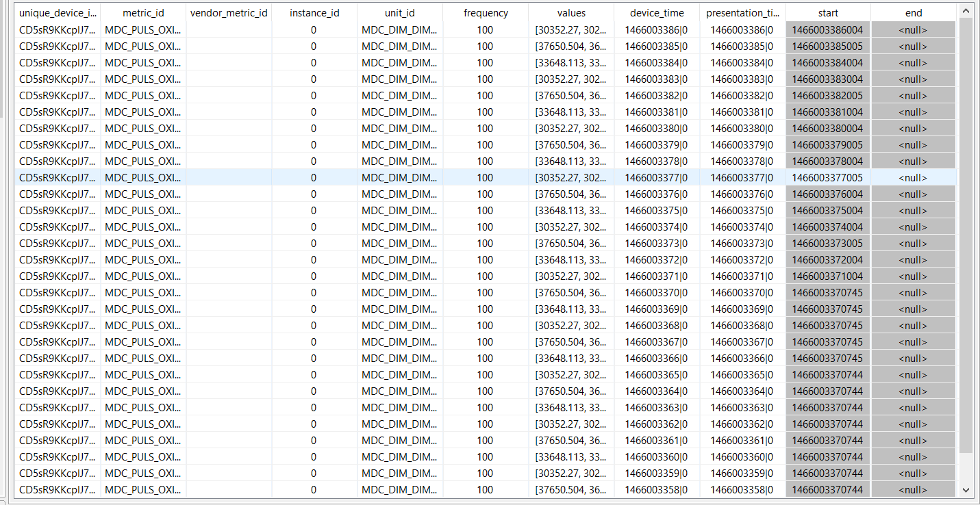Select the vendor_metric_id column header
This screenshot has height=505, width=980.
point(229,13)
